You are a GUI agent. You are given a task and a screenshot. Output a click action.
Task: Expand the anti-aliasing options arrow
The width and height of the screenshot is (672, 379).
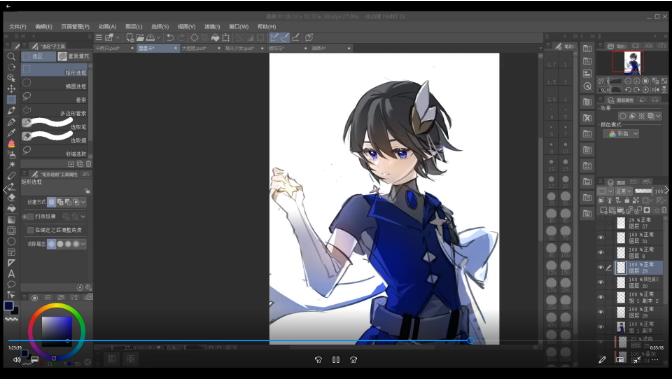coord(83,244)
